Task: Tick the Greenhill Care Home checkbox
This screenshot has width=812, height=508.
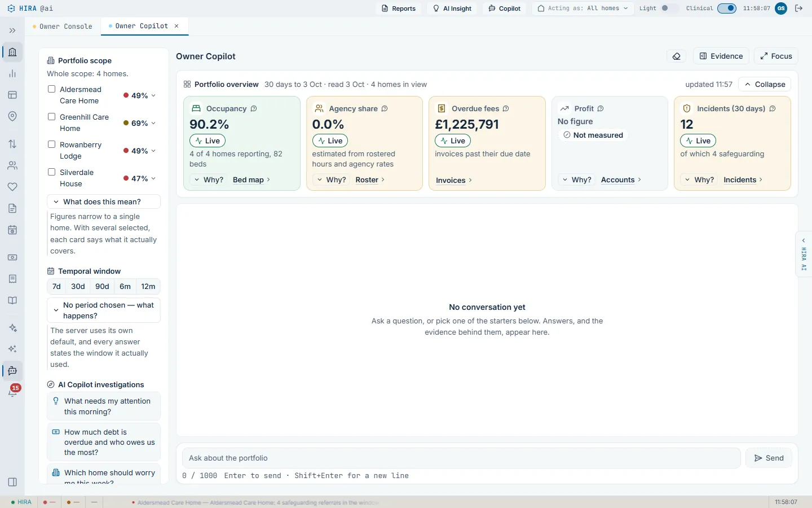Action: click(x=52, y=117)
